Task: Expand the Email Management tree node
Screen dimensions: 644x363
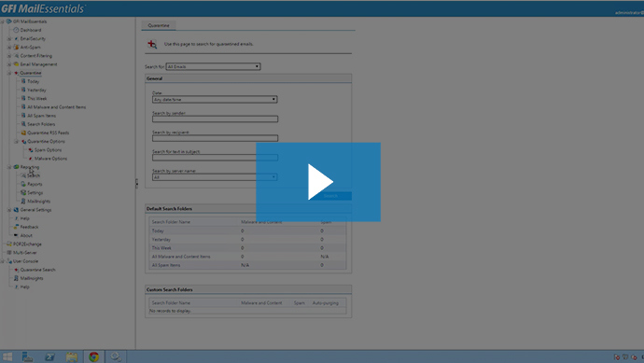Action: (9, 64)
